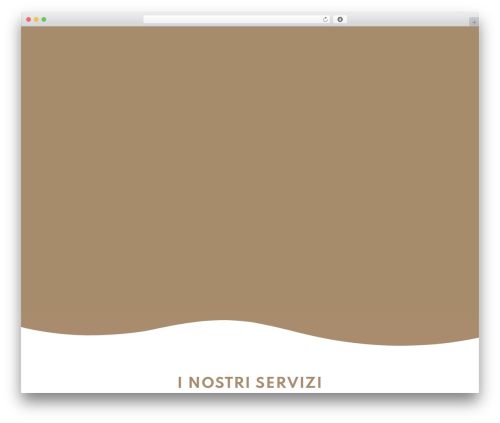Click the round extension icon beside address bar
Screen dimensions: 500x423
[340, 20]
